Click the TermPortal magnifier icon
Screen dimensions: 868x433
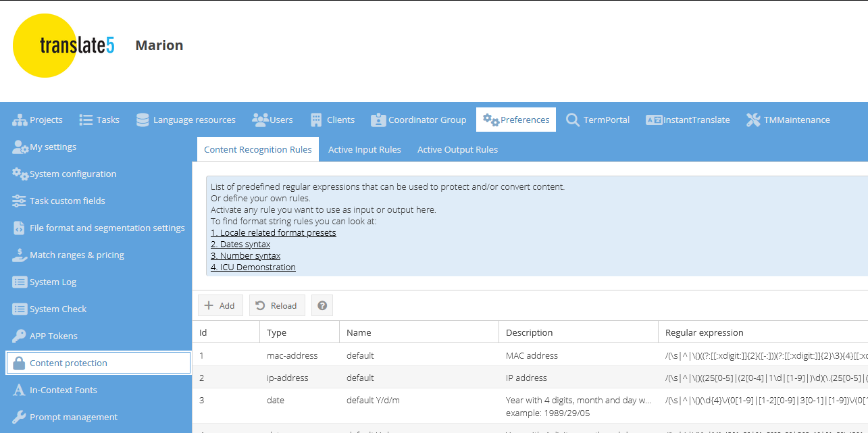click(x=573, y=120)
